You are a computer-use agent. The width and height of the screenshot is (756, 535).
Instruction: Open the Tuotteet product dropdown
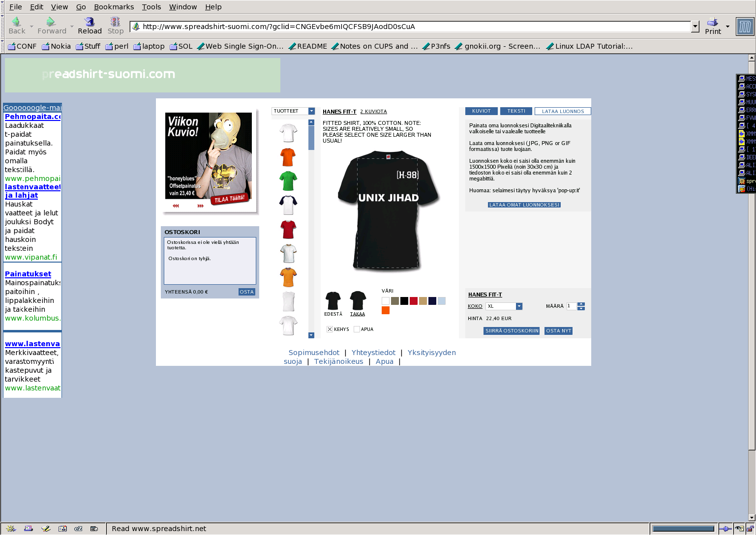pos(311,111)
